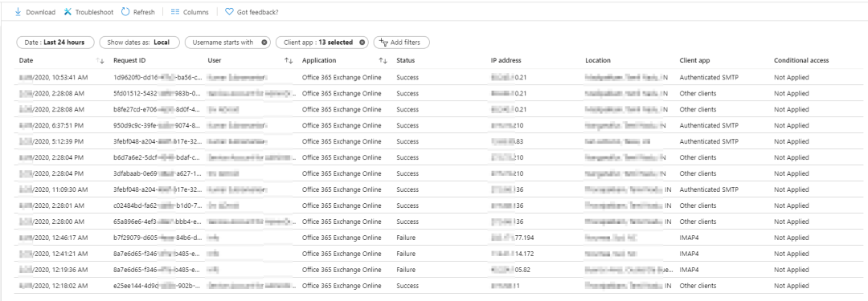Click the IP address column header

pyautogui.click(x=506, y=60)
